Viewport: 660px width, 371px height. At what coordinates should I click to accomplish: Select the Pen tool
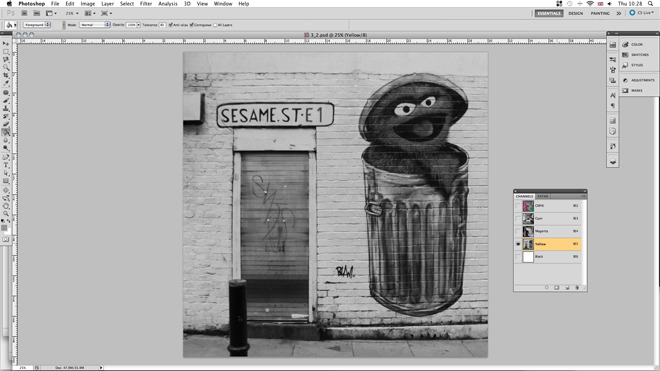click(6, 157)
